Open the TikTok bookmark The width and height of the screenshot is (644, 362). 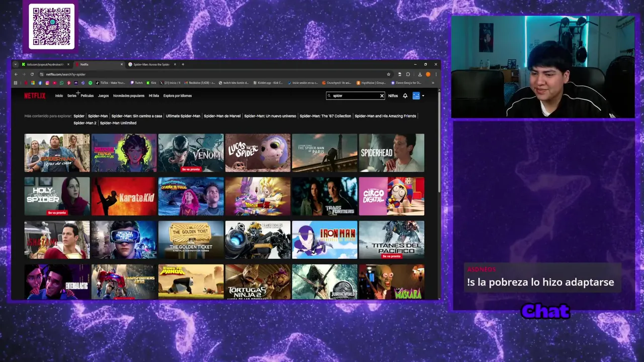[x=110, y=83]
